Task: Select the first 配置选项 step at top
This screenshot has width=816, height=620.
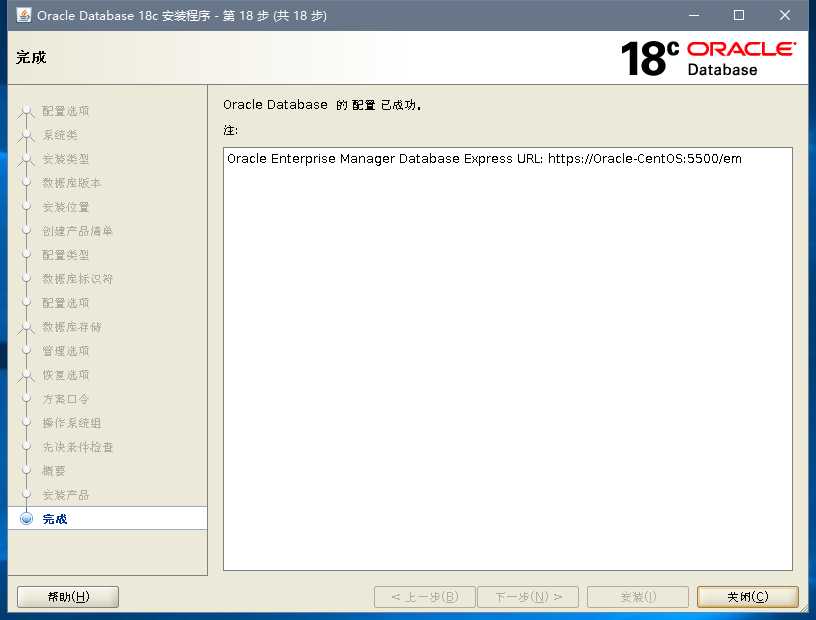Action: pos(66,111)
